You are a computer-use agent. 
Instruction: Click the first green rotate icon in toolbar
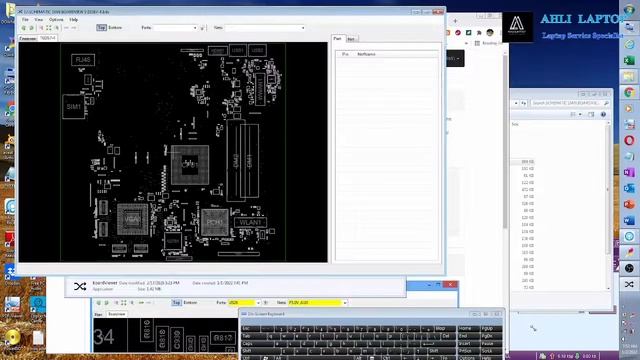pos(23,28)
